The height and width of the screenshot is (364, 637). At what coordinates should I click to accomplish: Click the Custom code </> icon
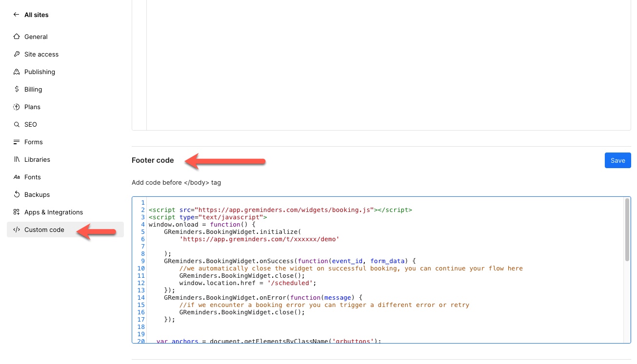[17, 230]
